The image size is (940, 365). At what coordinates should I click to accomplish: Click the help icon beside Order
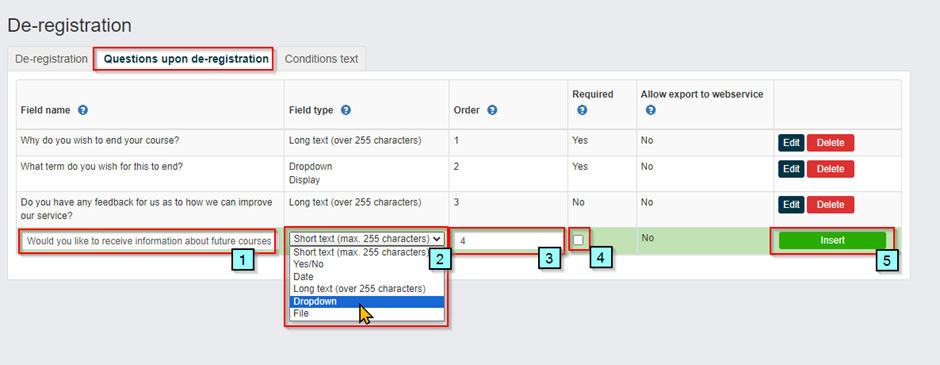point(492,110)
